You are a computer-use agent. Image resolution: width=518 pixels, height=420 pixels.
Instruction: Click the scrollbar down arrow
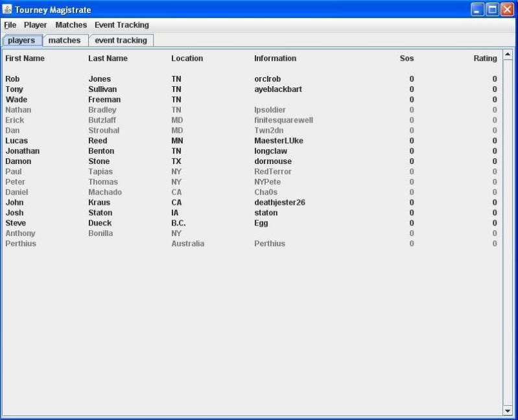pos(508,411)
